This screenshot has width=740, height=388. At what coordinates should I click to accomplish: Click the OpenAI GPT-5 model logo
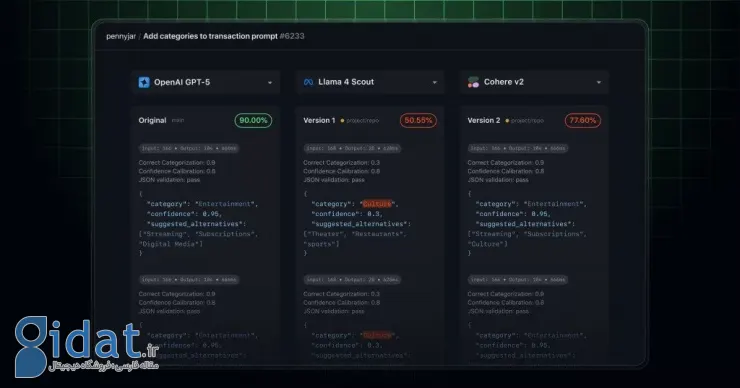pyautogui.click(x=144, y=82)
